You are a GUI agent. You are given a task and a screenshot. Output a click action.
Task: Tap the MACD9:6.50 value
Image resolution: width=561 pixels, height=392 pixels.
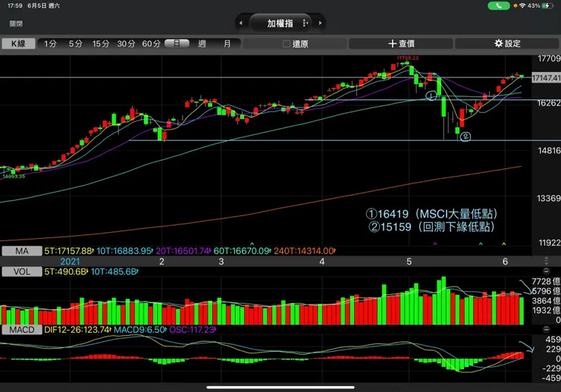coord(140,330)
